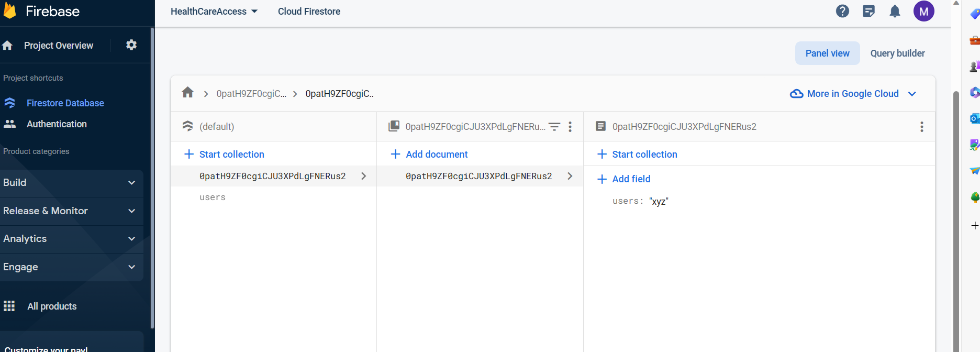Click chevron on the root collection row
Screen dimensions: 980x352
tap(363, 176)
